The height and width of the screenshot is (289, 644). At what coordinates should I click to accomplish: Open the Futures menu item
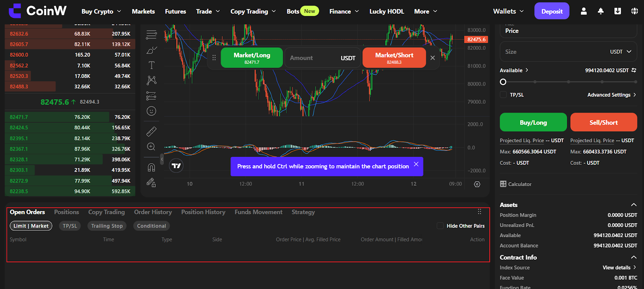[x=175, y=11]
